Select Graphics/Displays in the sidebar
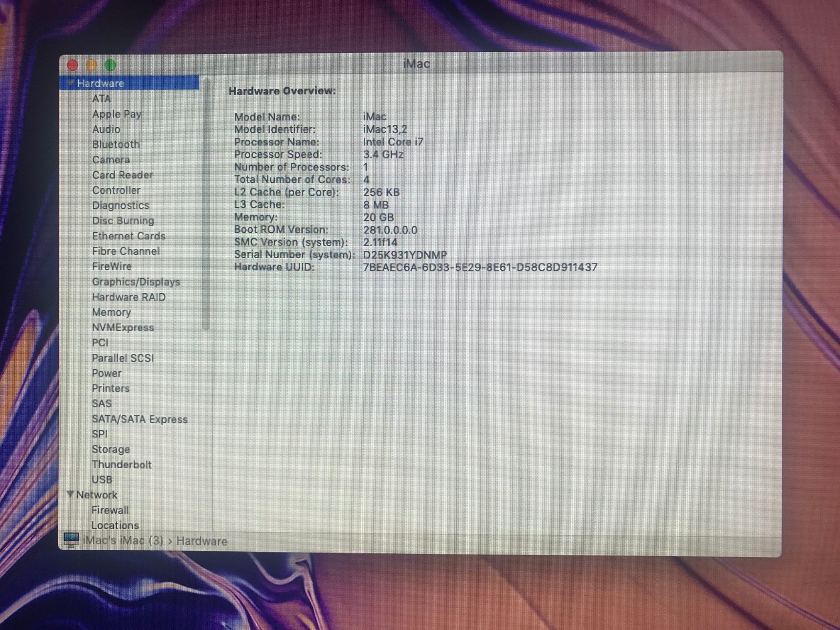The width and height of the screenshot is (840, 630). 136,282
